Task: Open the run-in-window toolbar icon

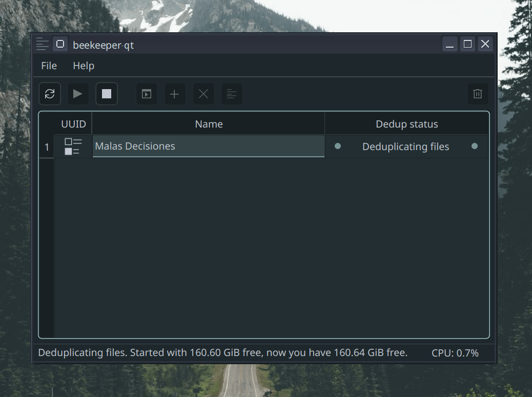Action: 147,94
